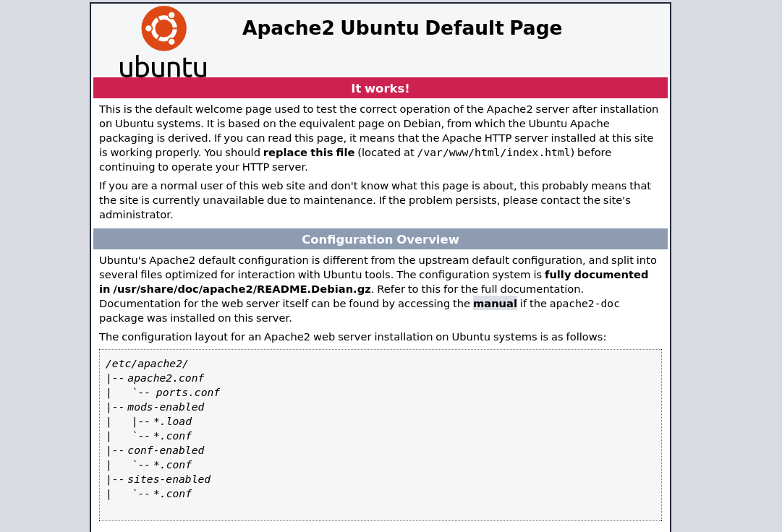The height and width of the screenshot is (532, 782).
Task: Click the /var/www/html/index.html path text
Action: (496, 153)
